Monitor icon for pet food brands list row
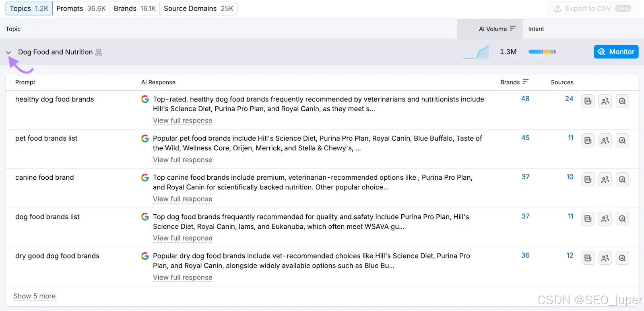The width and height of the screenshot is (644, 311). pyautogui.click(x=622, y=140)
